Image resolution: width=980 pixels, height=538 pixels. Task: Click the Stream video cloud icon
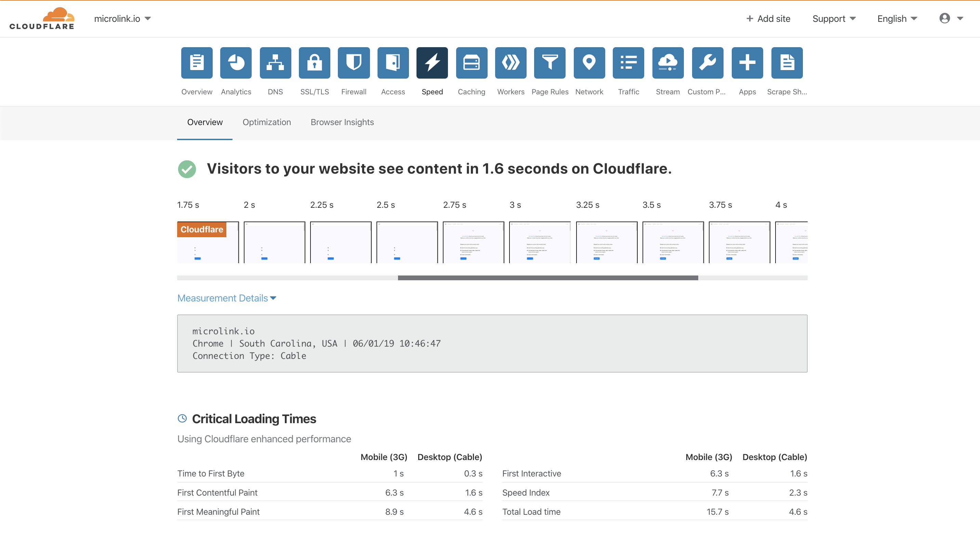pos(668,63)
